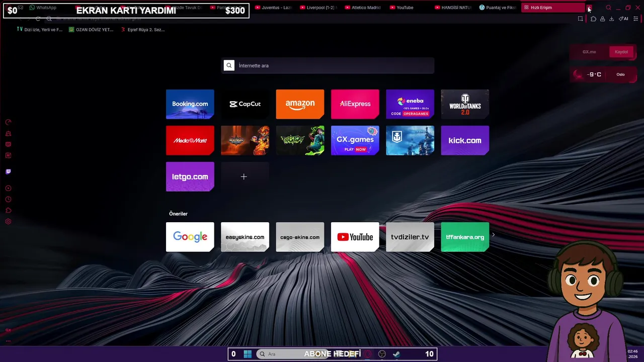Screen dimensions: 644x362
Task: Open GX Cleaner icon in sidebar
Action: tap(8, 133)
